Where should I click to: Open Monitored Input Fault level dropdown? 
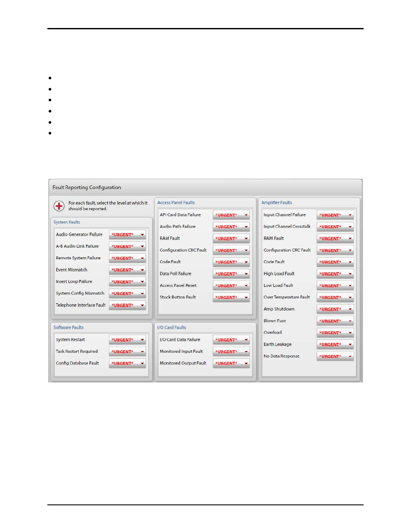231,352
